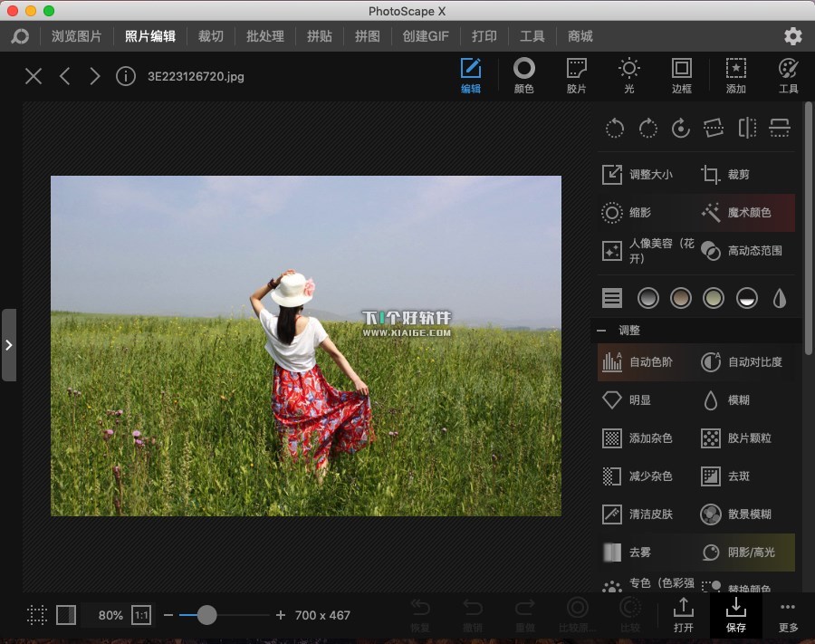Switch to the 批处理 (Batch) tab
The width and height of the screenshot is (815, 644).
click(x=265, y=36)
